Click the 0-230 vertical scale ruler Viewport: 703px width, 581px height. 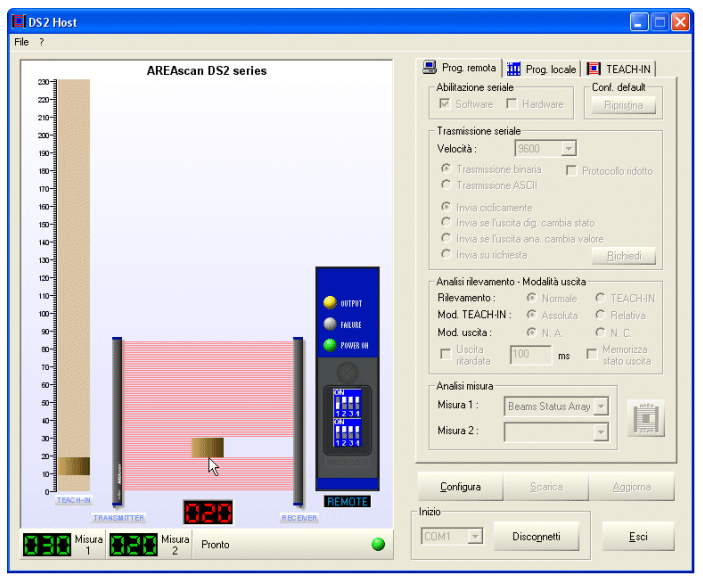pyautogui.click(x=48, y=286)
